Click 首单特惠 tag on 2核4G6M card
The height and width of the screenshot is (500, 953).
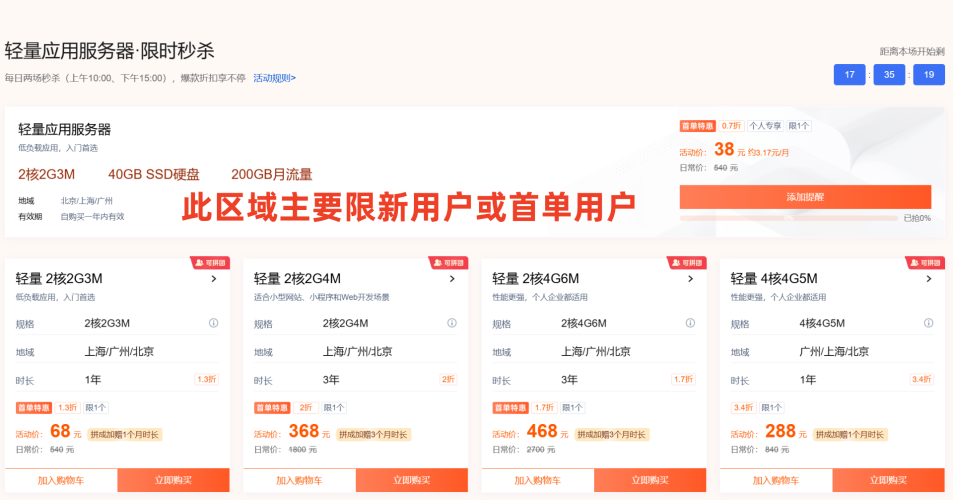coord(510,408)
